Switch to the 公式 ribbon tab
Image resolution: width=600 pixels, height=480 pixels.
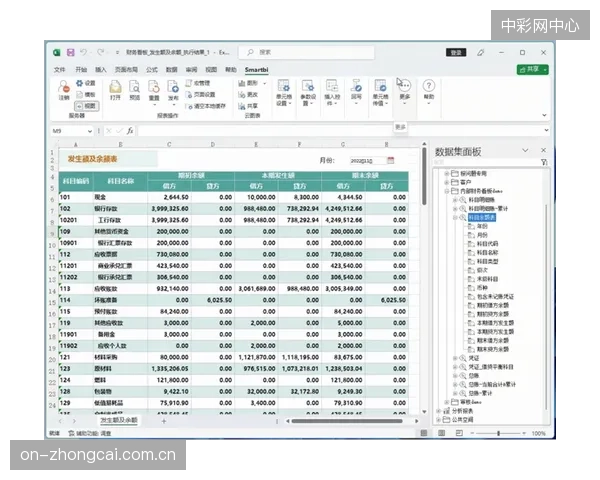coord(152,70)
